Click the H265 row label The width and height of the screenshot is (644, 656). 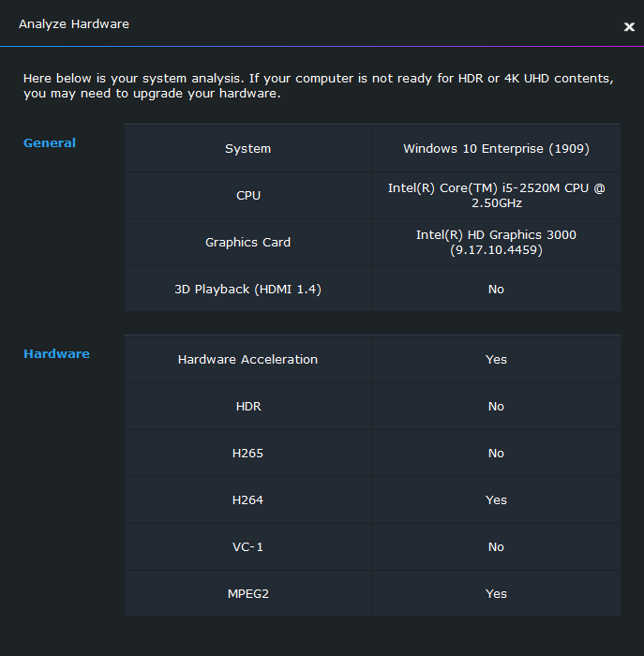248,454
